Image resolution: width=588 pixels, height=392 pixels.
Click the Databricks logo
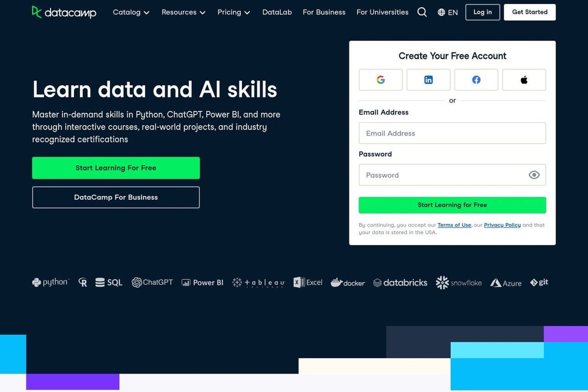point(400,282)
